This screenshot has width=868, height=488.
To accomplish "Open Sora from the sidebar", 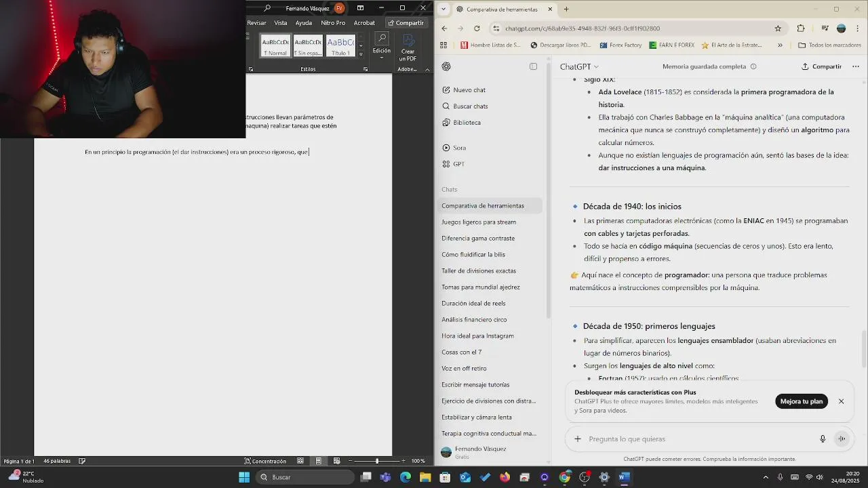I will click(454, 148).
